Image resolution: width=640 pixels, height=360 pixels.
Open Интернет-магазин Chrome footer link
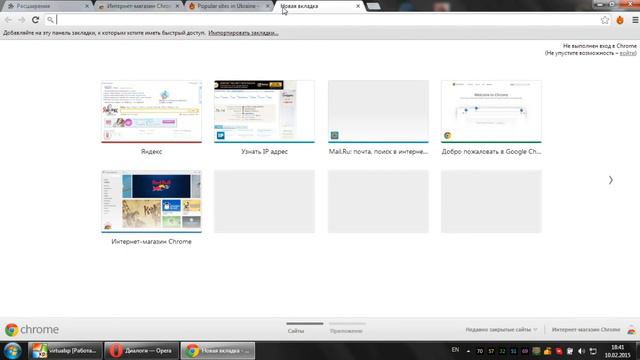(x=586, y=329)
